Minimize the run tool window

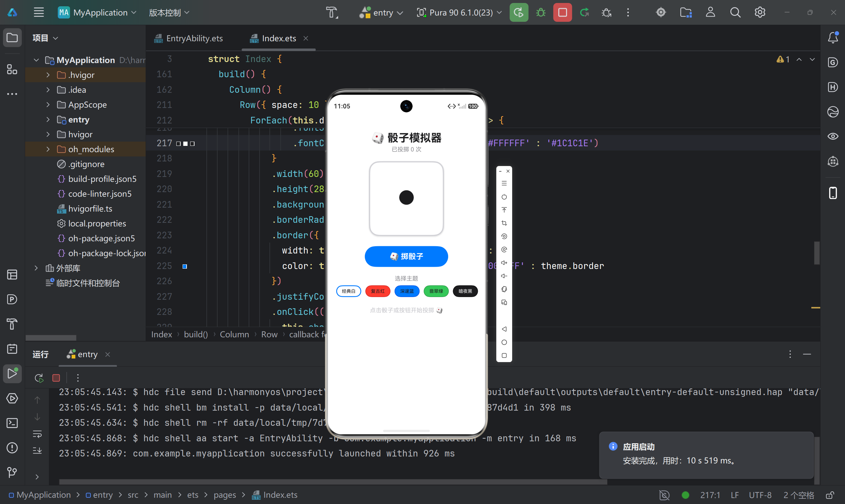(807, 354)
